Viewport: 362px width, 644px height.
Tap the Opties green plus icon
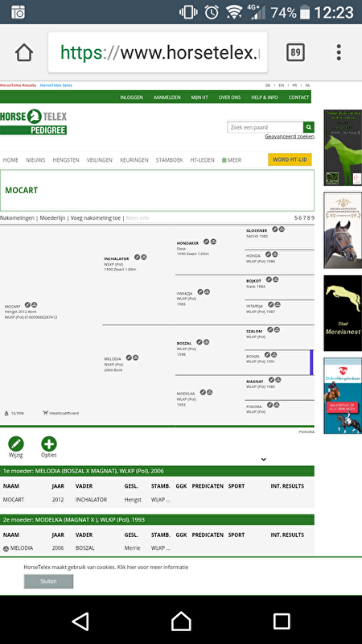[49, 444]
